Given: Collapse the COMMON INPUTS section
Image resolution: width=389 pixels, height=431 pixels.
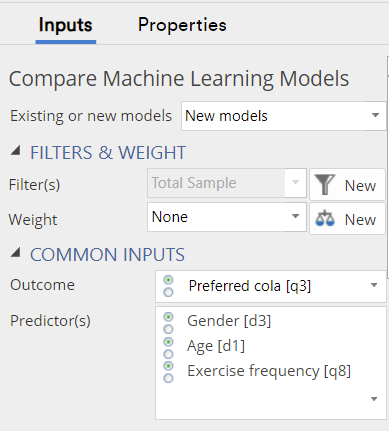Looking at the screenshot, I should [15, 253].
